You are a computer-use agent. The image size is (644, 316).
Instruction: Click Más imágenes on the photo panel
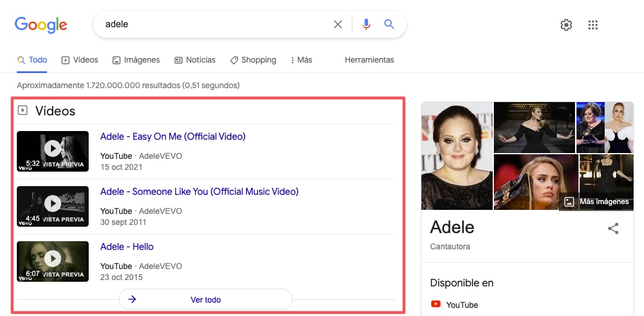[x=597, y=202]
